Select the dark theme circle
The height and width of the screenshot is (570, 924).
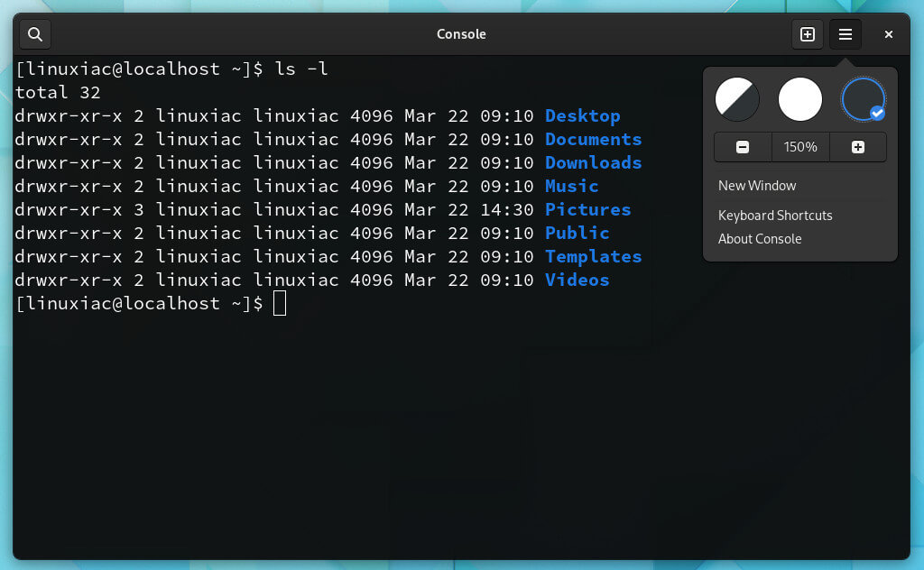coord(863,99)
